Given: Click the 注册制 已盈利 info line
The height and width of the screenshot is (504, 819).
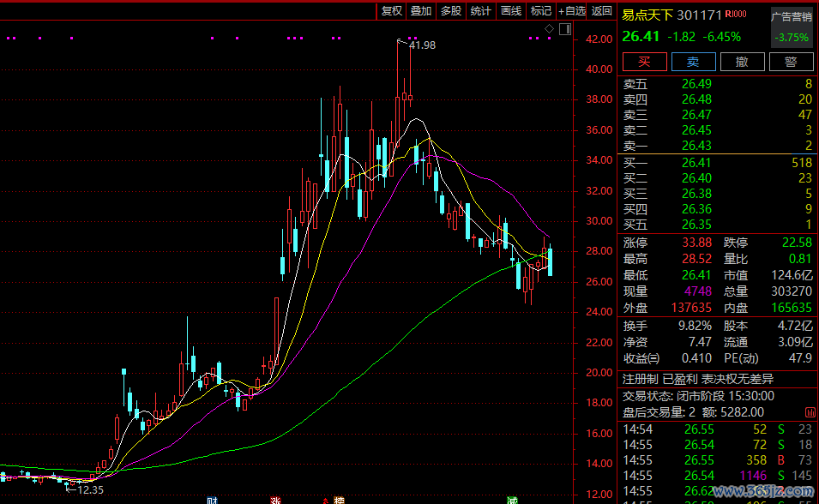Looking at the screenshot, I should pyautogui.click(x=698, y=379).
